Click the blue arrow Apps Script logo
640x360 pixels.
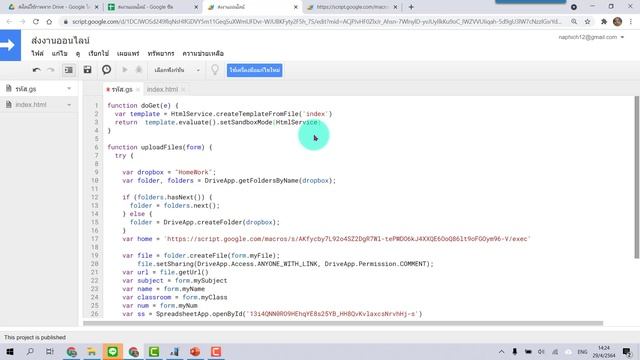tap(10, 45)
